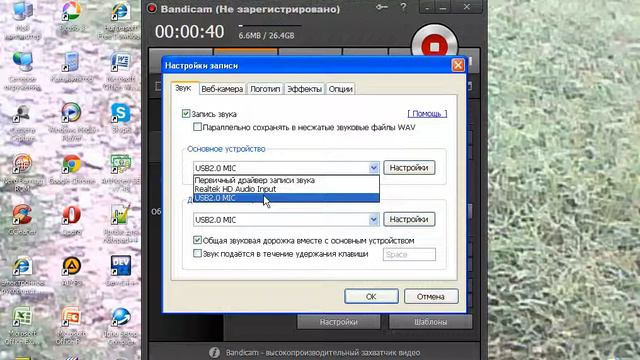The height and width of the screenshot is (360, 640).
Task: Click the '6.6MB / 26.4GB' size readout
Action: 266,36
